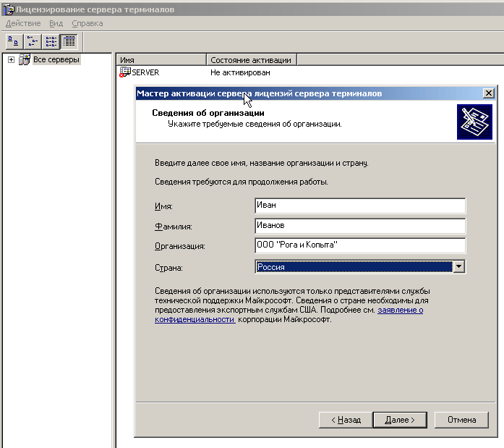Click the SERVER row icon

click(x=124, y=72)
